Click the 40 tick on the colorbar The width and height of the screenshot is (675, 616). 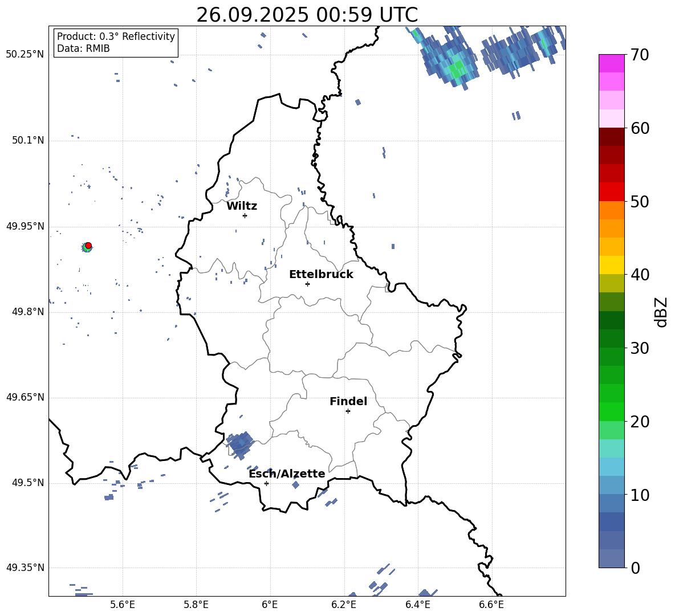[x=640, y=275]
